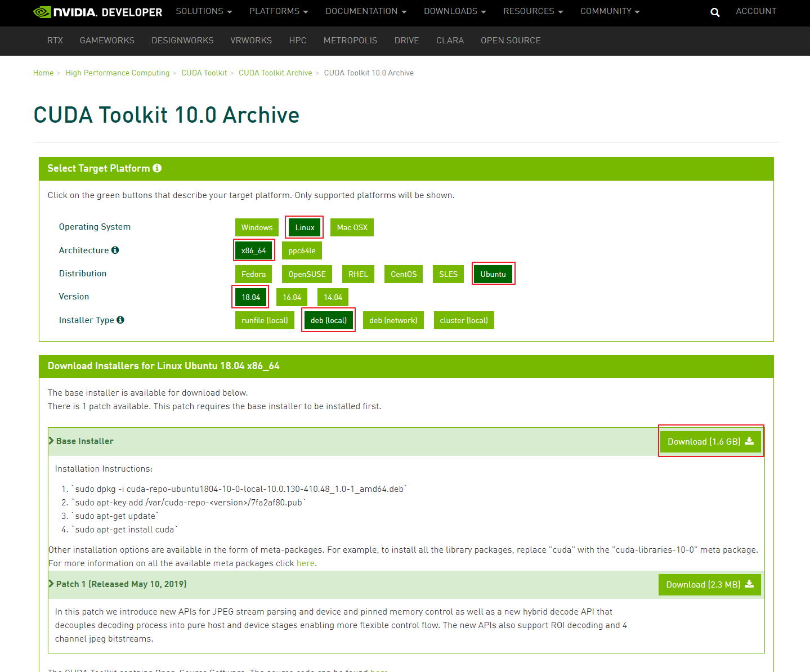The height and width of the screenshot is (672, 810).
Task: Pick RHEL distribution
Action: (x=358, y=274)
